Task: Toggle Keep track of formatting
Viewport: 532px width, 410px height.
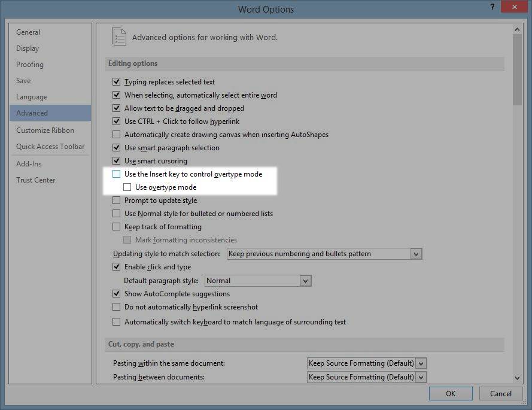Action: coord(117,226)
